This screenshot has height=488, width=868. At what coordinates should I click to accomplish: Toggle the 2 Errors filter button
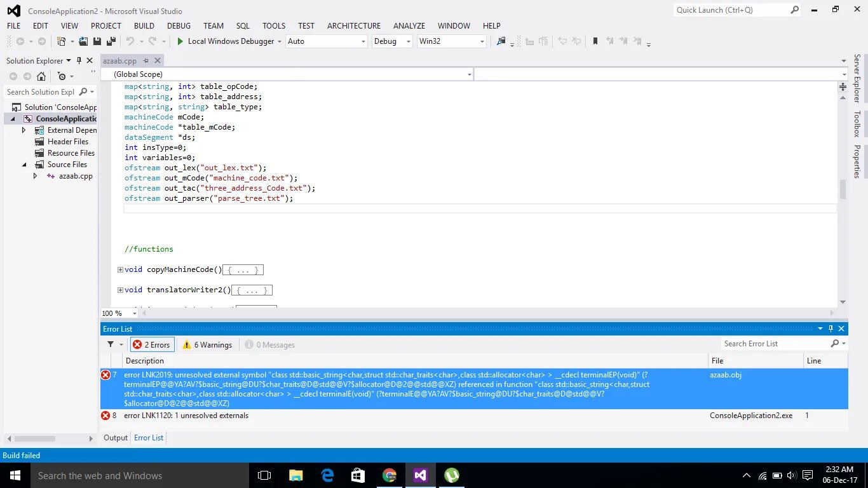pyautogui.click(x=152, y=344)
